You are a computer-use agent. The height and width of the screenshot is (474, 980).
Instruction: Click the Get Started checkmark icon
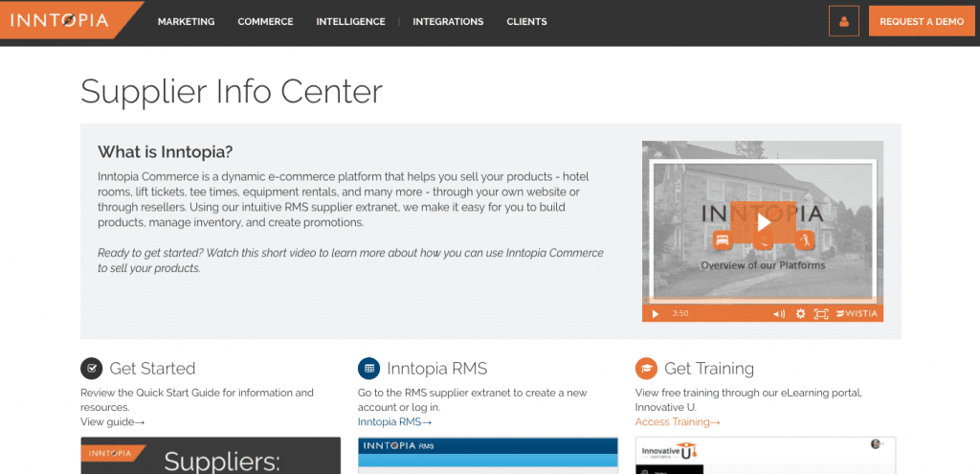point(91,369)
